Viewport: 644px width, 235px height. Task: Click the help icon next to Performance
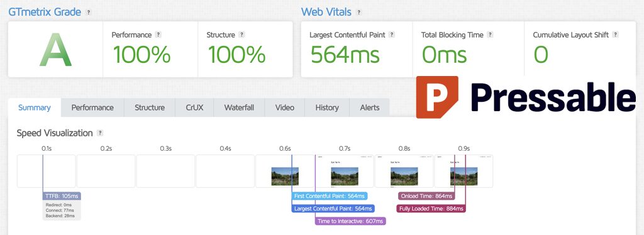(158, 35)
